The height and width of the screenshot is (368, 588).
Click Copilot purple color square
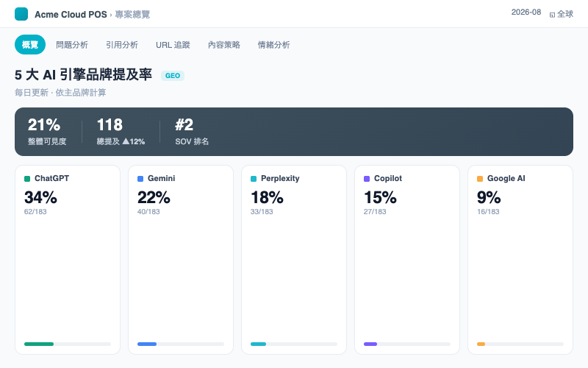pos(367,179)
